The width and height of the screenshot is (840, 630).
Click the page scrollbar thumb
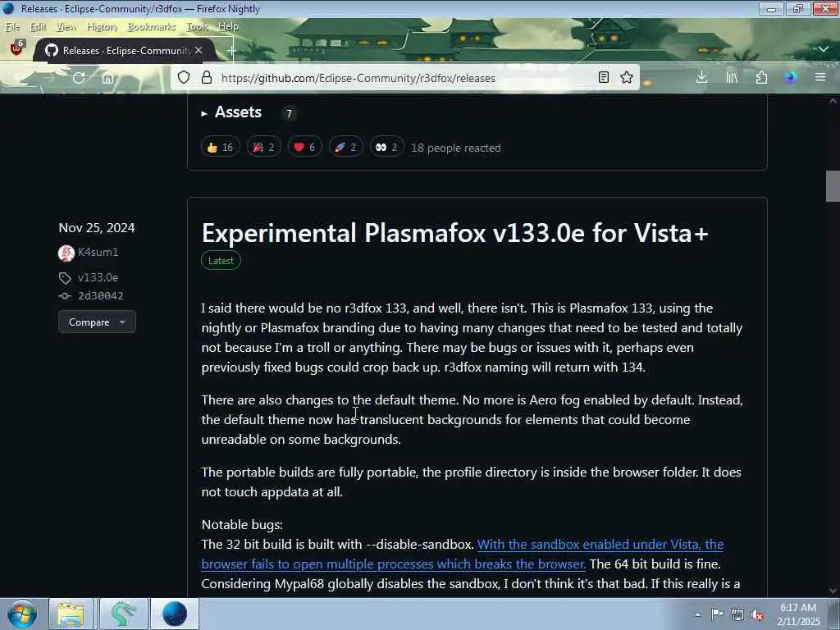coord(833,186)
